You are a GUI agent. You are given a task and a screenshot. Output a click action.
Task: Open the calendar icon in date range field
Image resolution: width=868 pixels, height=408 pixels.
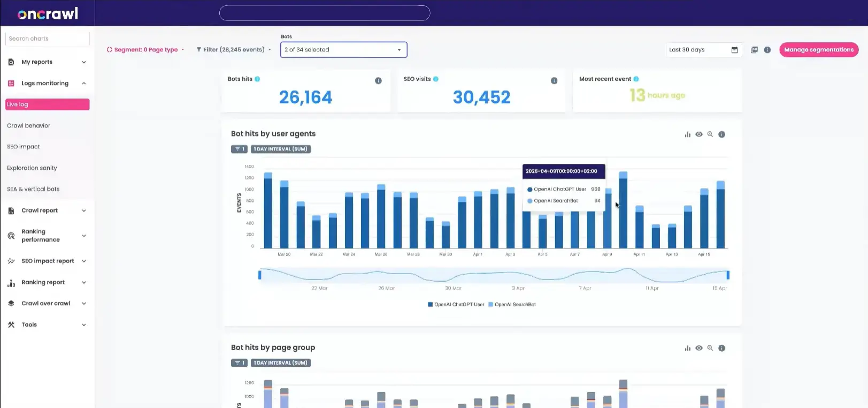[734, 50]
